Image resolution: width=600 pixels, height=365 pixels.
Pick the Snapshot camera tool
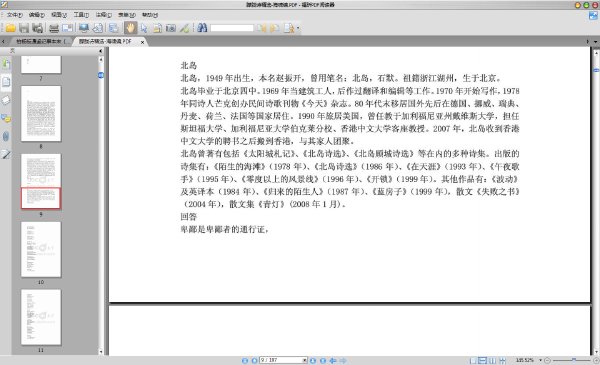pyautogui.click(x=171, y=28)
